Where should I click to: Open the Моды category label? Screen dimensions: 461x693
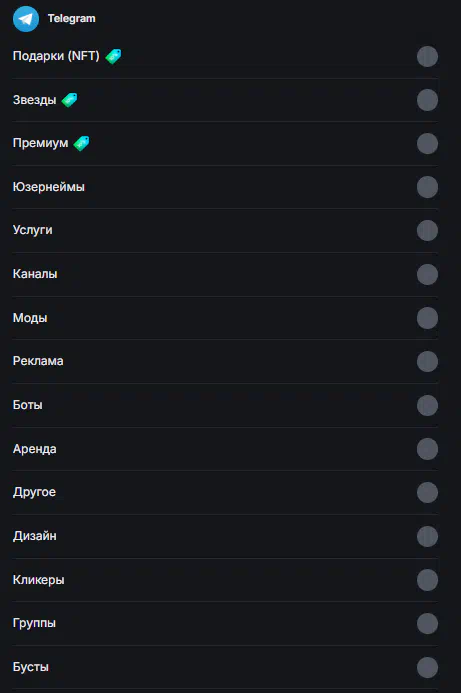[x=30, y=318]
